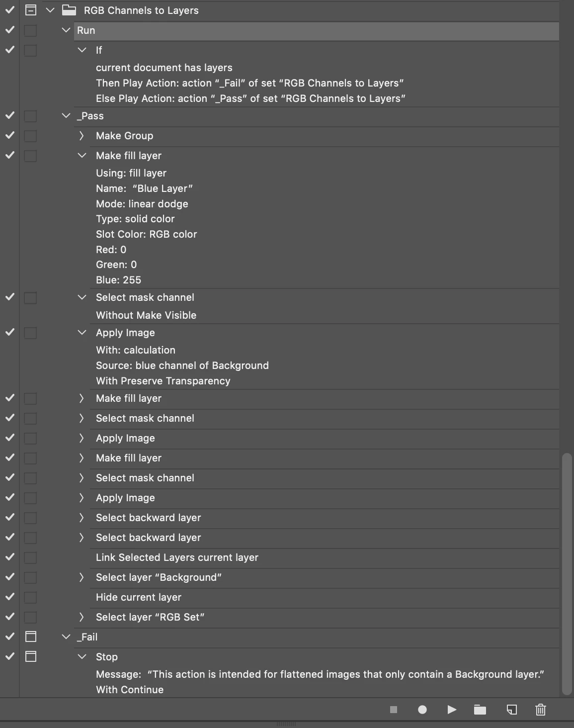
Task: Toggle the checkmark for Select layer "RGB Set"
Action: pyautogui.click(x=9, y=617)
